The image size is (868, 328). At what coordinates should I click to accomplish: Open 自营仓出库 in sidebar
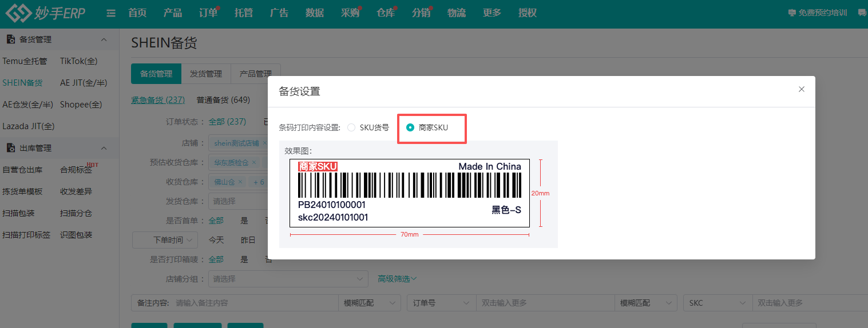(x=22, y=170)
